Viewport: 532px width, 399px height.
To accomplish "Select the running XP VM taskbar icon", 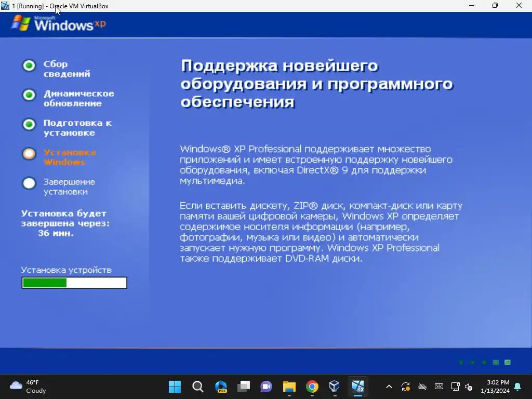I will 357,386.
